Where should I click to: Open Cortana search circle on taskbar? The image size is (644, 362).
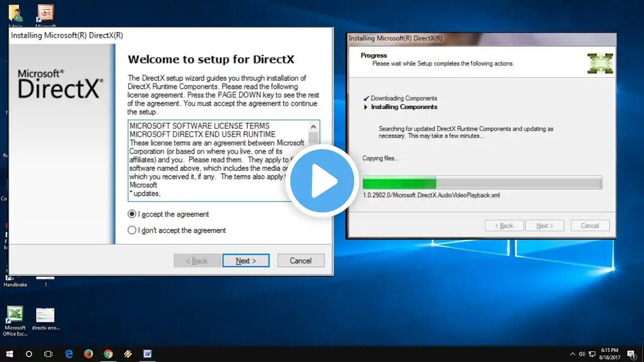[x=29, y=354]
